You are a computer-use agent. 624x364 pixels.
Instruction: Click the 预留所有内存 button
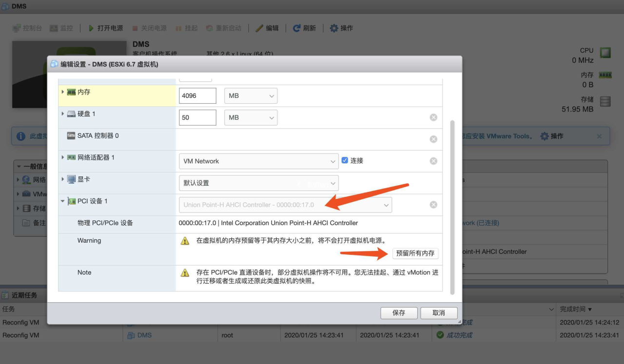pos(415,253)
